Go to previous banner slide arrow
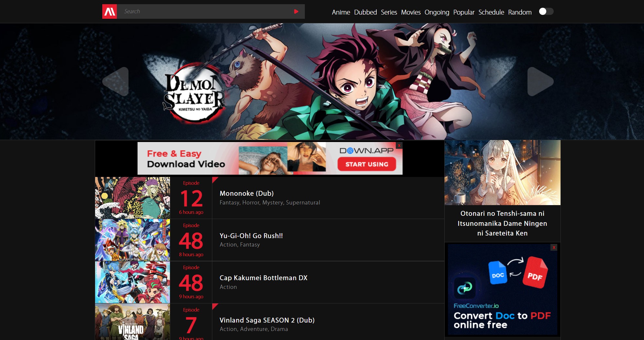This screenshot has width=644, height=340. [116, 82]
